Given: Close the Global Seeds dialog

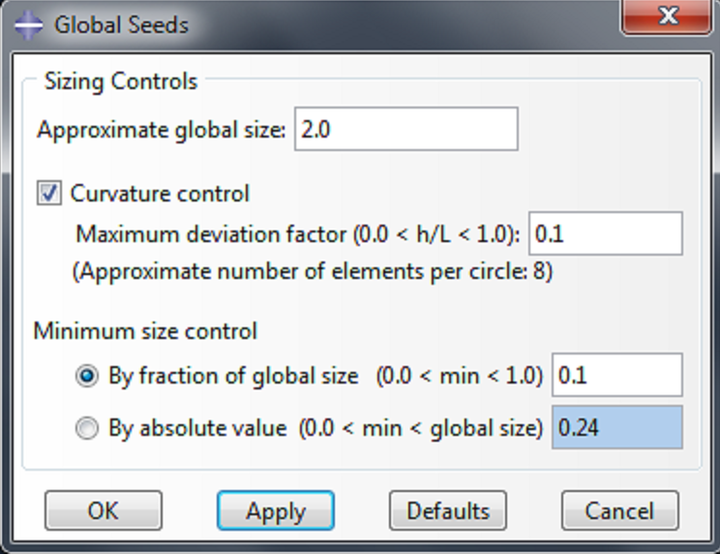Looking at the screenshot, I should pos(667,16).
